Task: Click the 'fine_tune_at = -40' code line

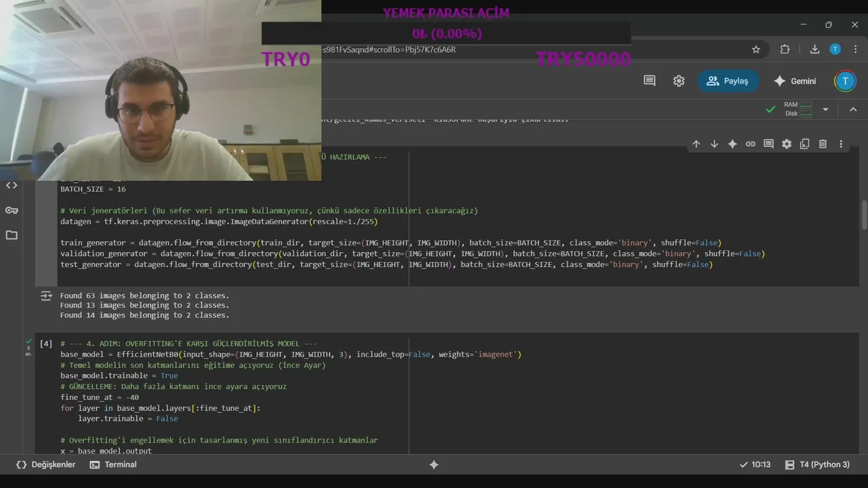Action: pyautogui.click(x=100, y=397)
